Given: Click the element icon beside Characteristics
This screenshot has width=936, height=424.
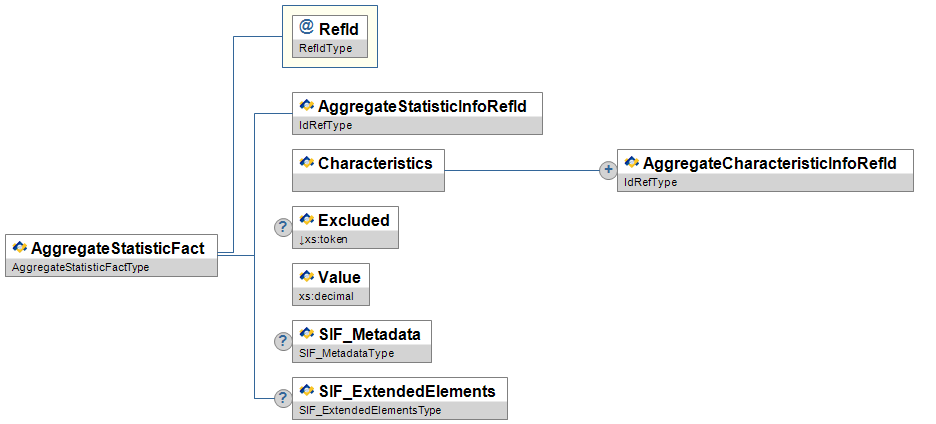Looking at the screenshot, I should (306, 162).
